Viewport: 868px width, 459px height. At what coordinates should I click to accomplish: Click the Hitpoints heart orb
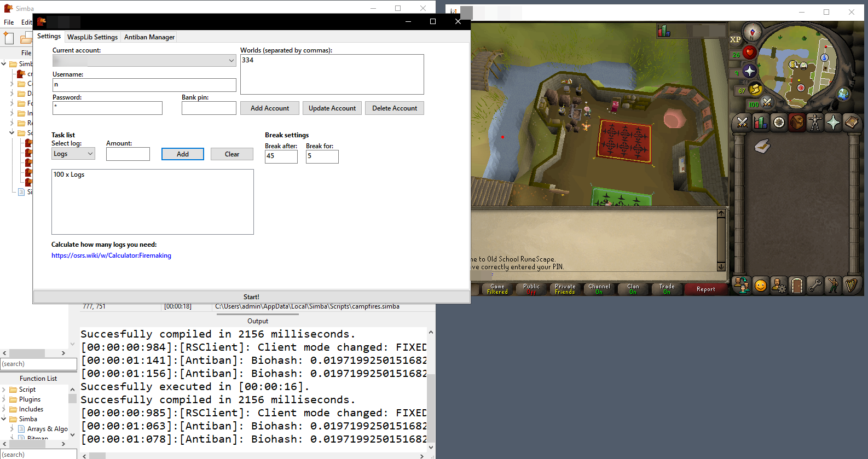tap(749, 53)
